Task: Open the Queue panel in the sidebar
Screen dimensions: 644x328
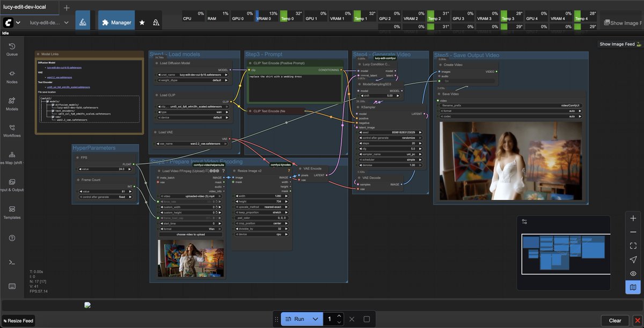Action: (12, 48)
